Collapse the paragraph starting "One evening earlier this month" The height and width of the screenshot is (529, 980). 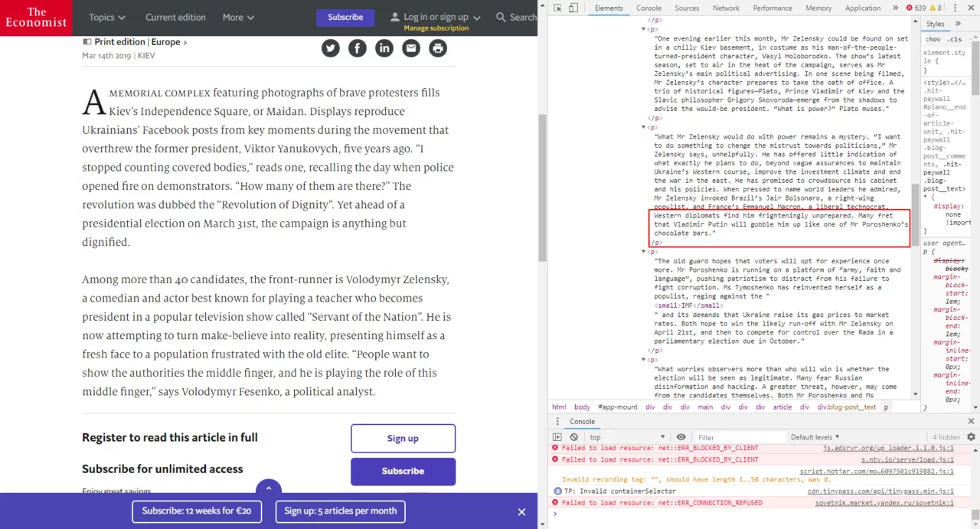point(643,29)
